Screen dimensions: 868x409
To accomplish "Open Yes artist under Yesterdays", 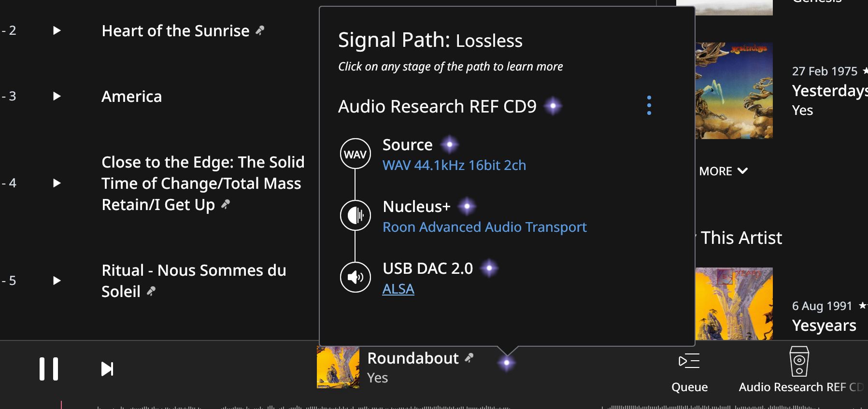I will (x=802, y=111).
